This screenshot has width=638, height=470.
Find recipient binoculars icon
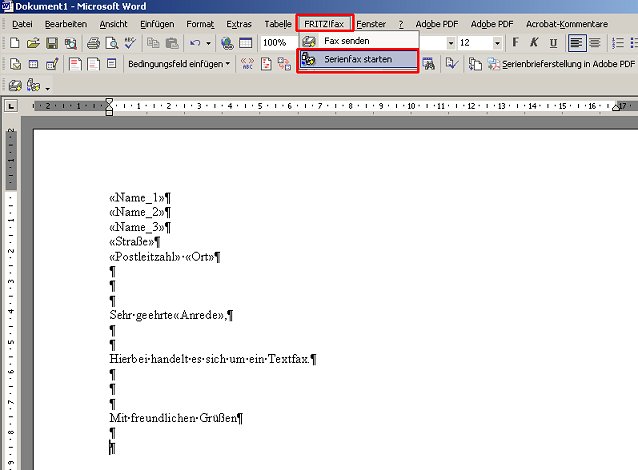(428, 64)
